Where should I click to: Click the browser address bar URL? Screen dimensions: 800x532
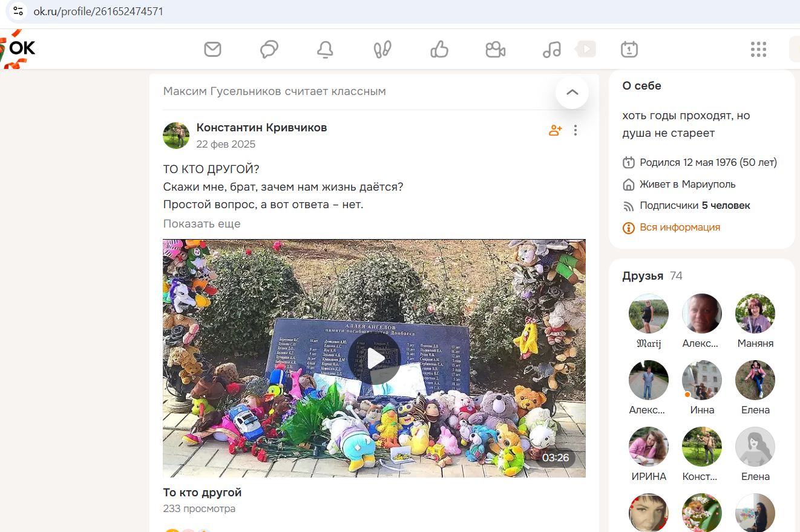click(x=98, y=11)
